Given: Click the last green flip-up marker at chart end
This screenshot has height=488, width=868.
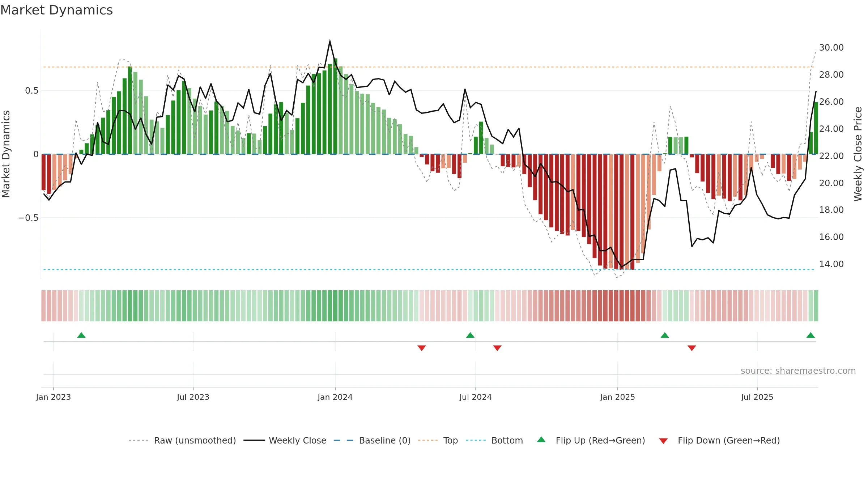Looking at the screenshot, I should click(810, 335).
